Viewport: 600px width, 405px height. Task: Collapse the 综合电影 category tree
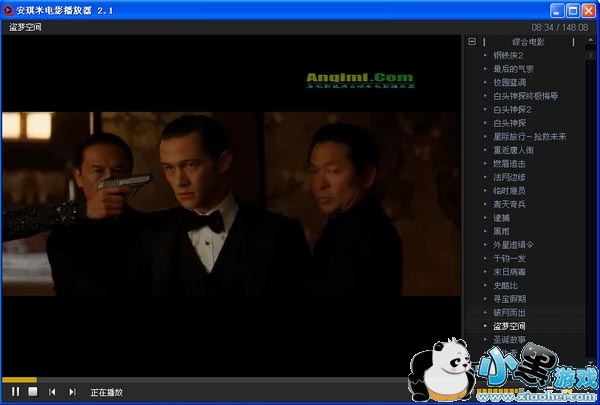tap(472, 41)
